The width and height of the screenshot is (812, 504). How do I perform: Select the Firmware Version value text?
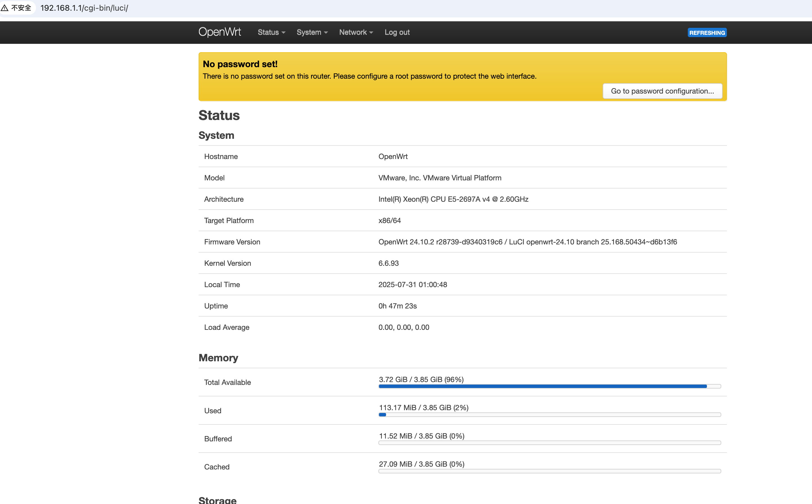[x=527, y=242]
